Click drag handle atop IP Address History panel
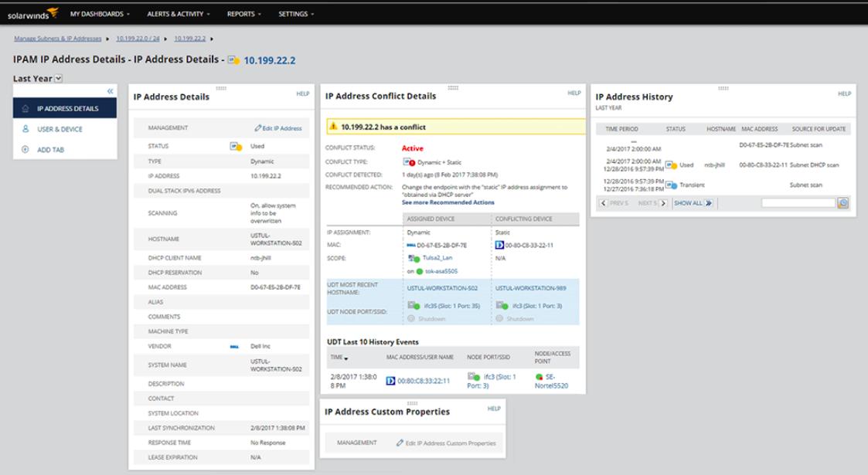This screenshot has width=868, height=475. coord(723,89)
